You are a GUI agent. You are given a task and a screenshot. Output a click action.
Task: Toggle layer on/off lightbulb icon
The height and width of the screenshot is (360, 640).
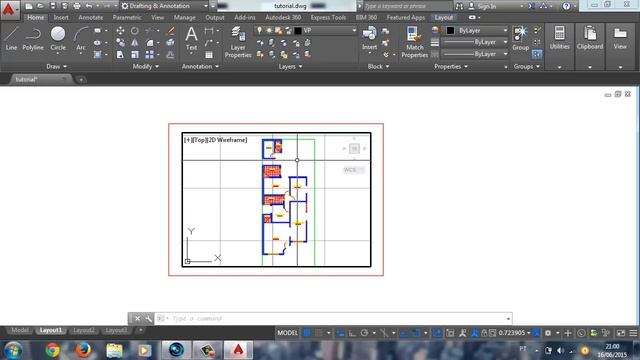point(259,31)
